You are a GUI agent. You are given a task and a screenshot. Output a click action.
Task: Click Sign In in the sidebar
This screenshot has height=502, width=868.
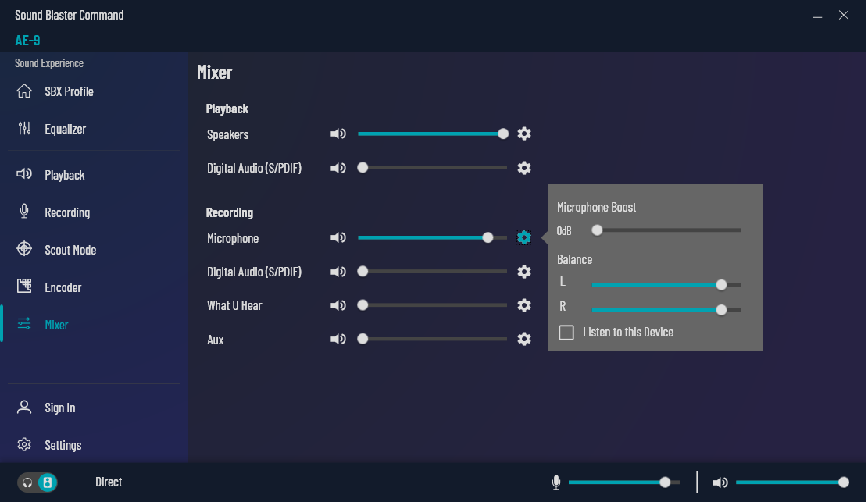[59, 408]
